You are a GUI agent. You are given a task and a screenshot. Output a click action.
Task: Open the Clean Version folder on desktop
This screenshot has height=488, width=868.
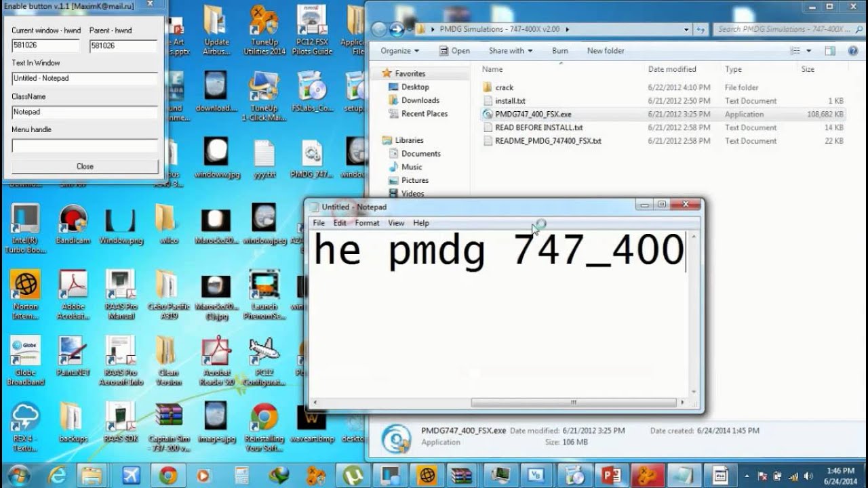[x=167, y=361]
